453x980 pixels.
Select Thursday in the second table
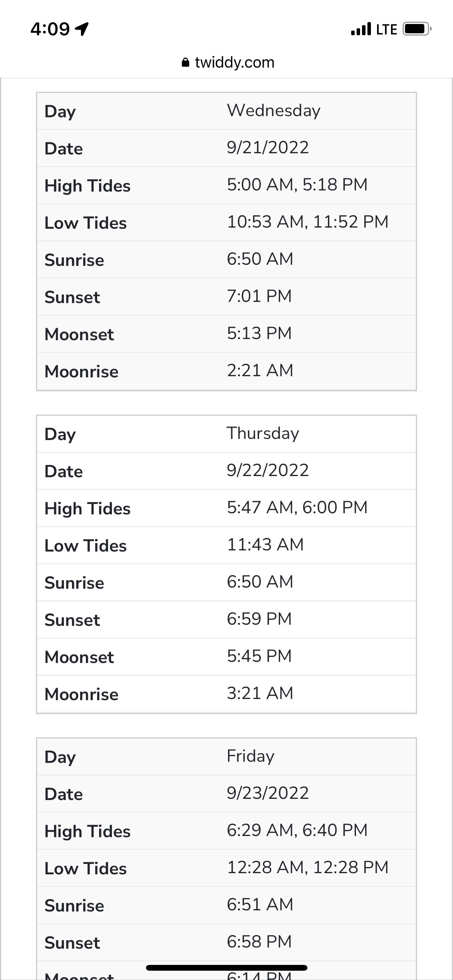pos(263,433)
